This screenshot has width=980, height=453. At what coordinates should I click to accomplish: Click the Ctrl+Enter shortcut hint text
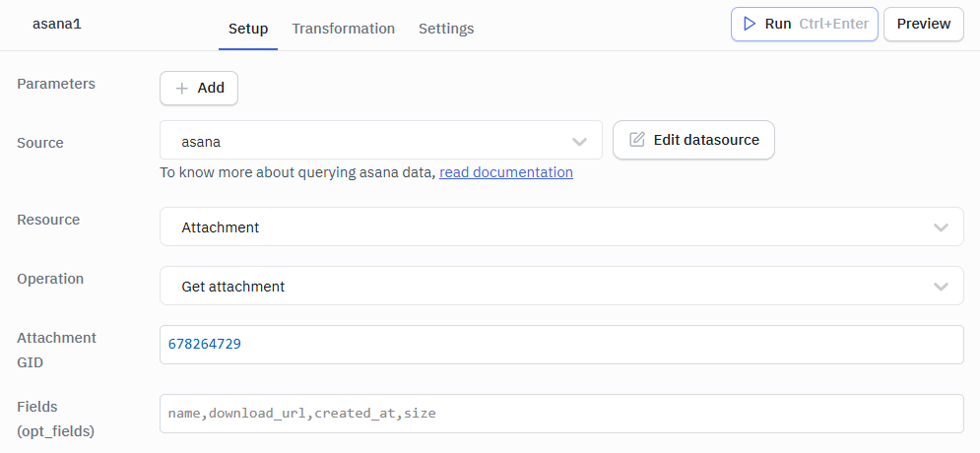point(834,24)
